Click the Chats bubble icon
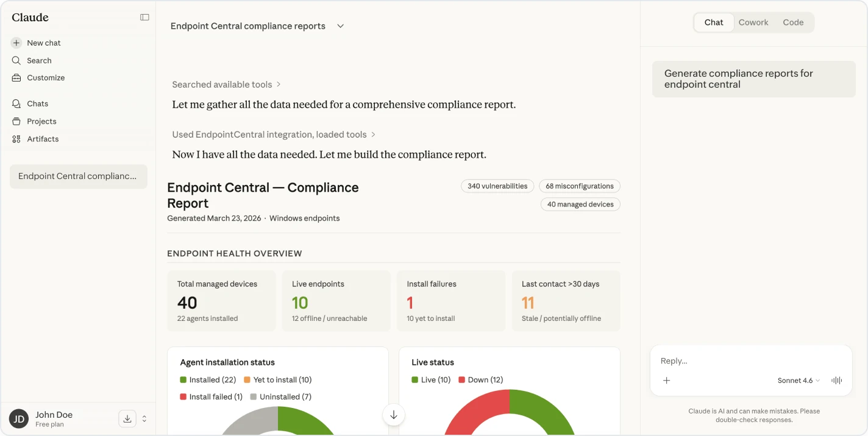This screenshot has height=436, width=868. tap(16, 104)
